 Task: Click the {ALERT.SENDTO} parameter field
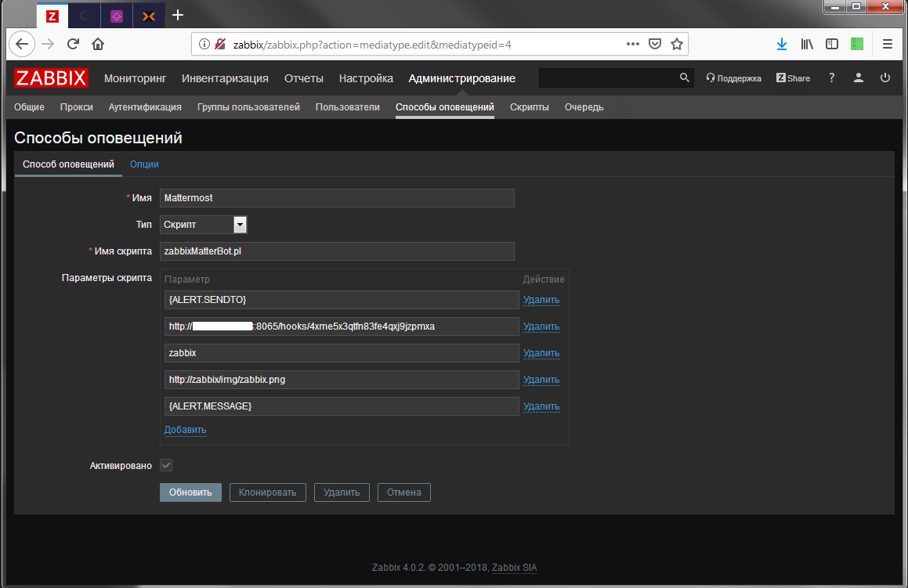(342, 300)
